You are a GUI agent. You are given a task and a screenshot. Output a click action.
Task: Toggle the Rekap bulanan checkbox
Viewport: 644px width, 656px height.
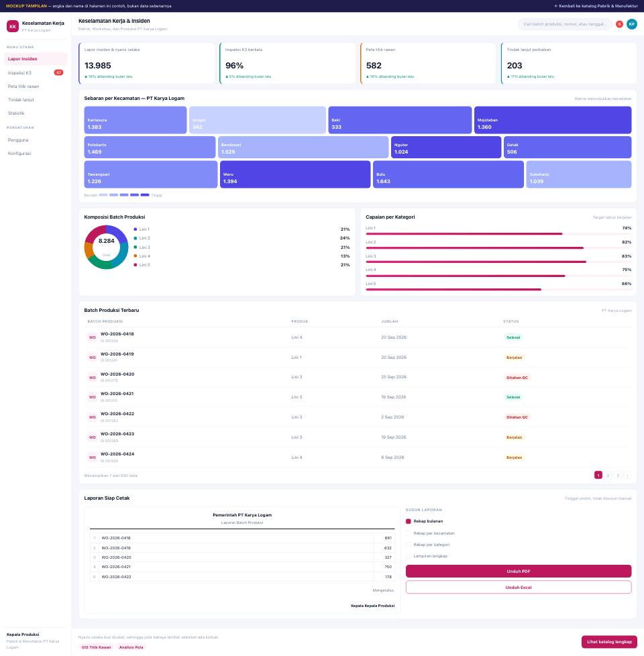[409, 521]
